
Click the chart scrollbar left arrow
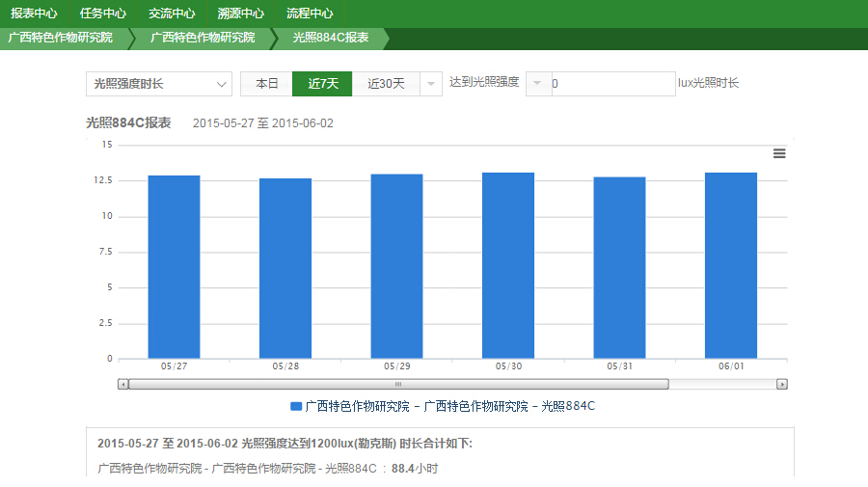click(122, 384)
